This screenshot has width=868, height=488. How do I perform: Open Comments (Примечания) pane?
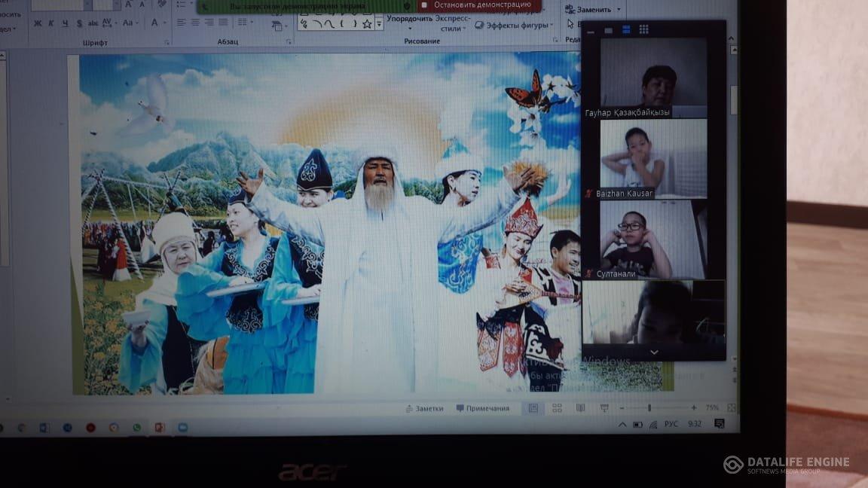click(x=482, y=409)
